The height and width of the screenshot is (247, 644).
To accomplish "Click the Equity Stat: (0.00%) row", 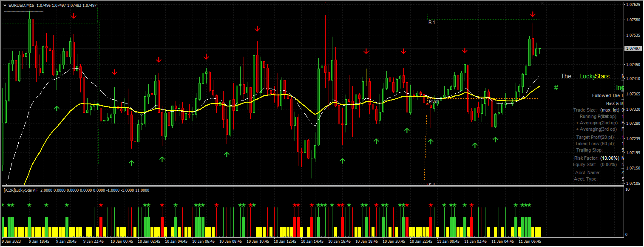I will [x=595, y=164].
